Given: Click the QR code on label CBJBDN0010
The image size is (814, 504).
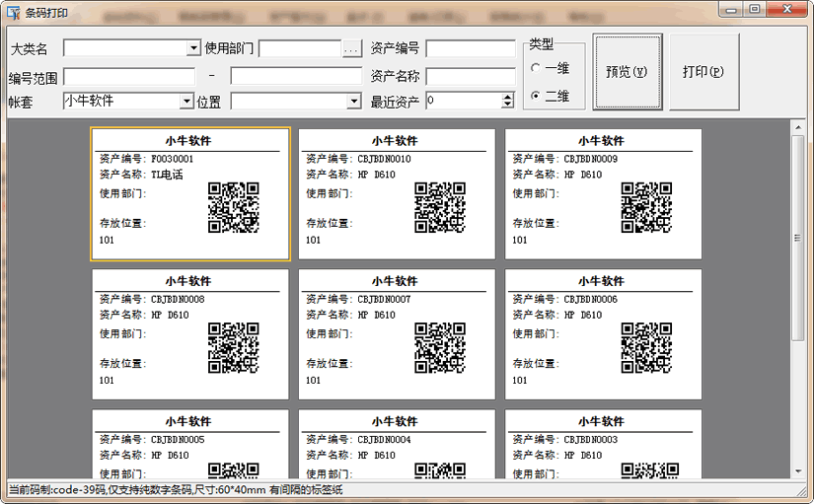Looking at the screenshot, I should [439, 207].
